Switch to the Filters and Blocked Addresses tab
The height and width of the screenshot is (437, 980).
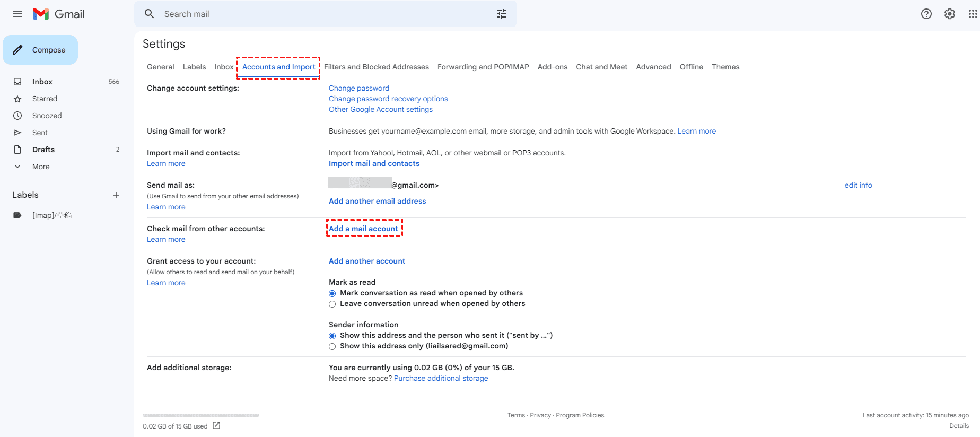(x=376, y=67)
